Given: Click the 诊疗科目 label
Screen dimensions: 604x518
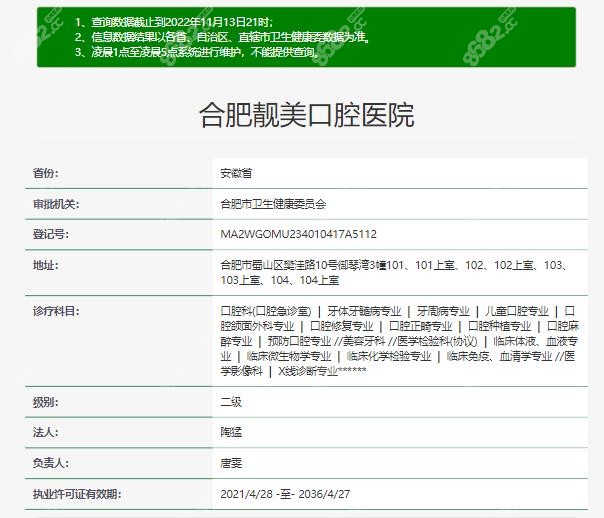Looking at the screenshot, I should pos(56,311).
